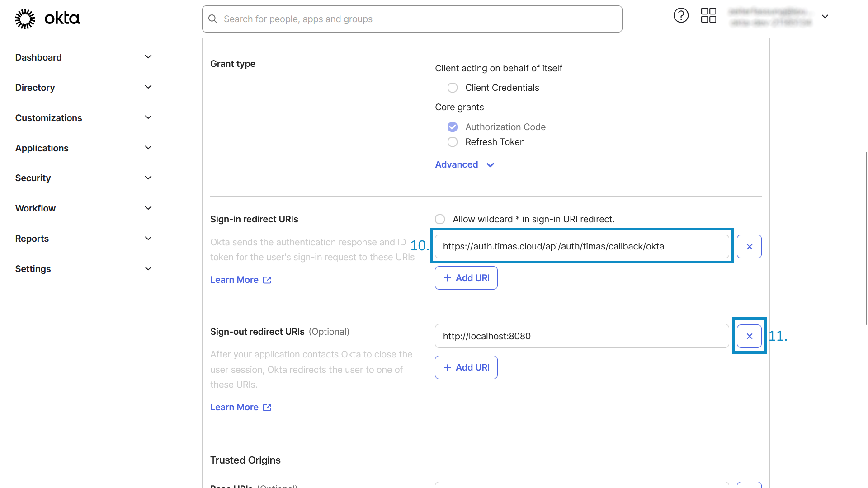This screenshot has height=488, width=868.
Task: Add a URI under Sign-out redirect URIs
Action: (x=466, y=367)
